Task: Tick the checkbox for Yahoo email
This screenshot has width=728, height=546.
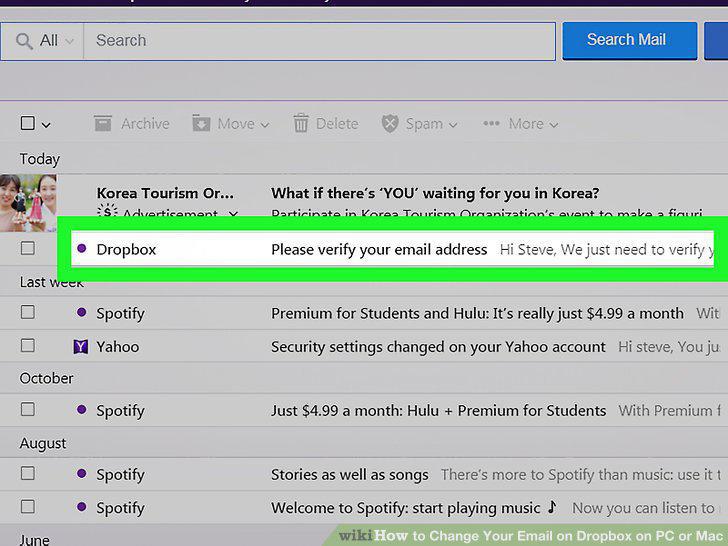Action: tap(28, 345)
